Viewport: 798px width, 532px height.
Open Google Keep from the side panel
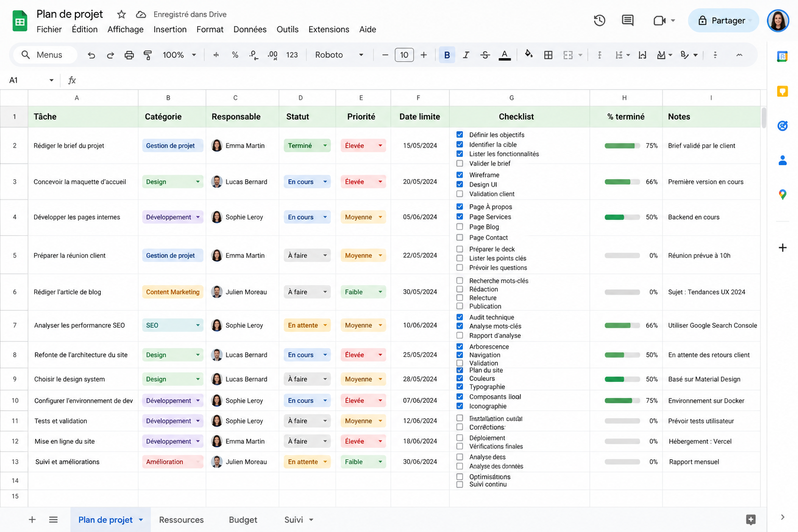coord(782,91)
